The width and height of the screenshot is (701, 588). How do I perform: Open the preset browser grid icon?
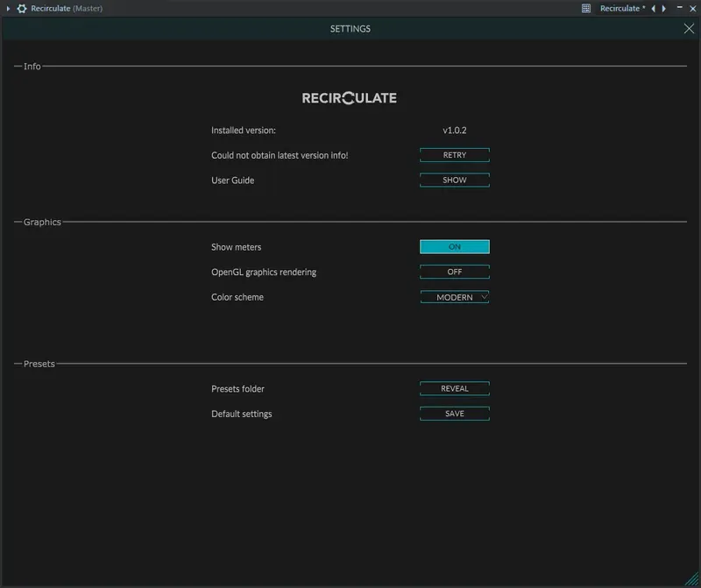pos(585,9)
